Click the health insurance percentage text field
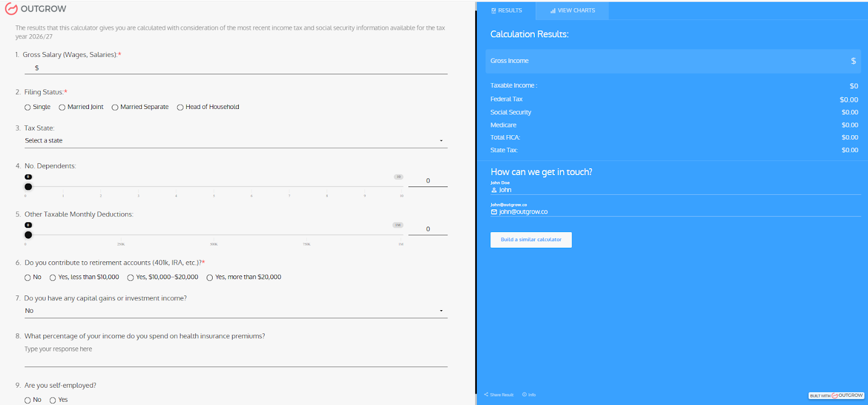 [x=235, y=358]
